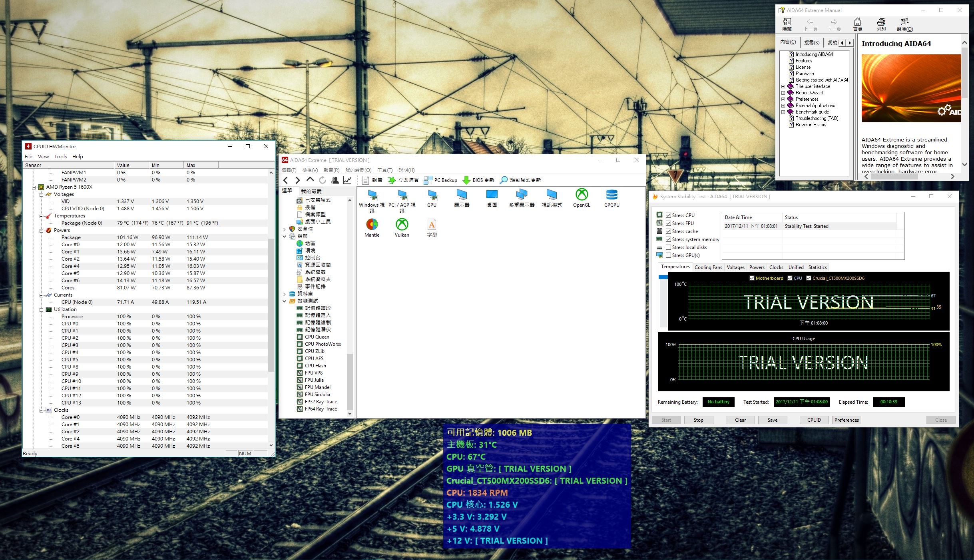Switch to the Voltages tab

click(x=735, y=267)
